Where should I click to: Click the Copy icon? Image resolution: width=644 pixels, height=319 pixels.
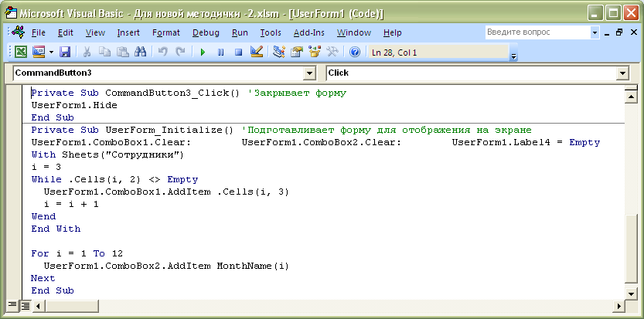click(x=104, y=53)
